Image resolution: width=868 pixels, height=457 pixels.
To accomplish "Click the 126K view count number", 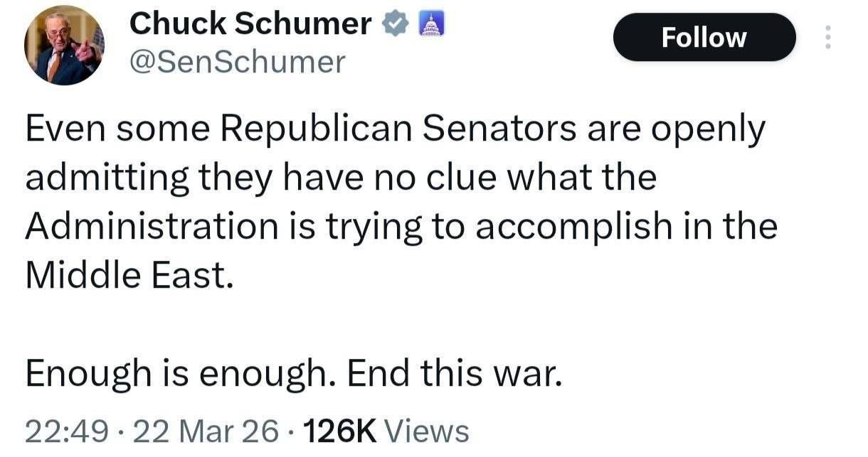I will (340, 431).
